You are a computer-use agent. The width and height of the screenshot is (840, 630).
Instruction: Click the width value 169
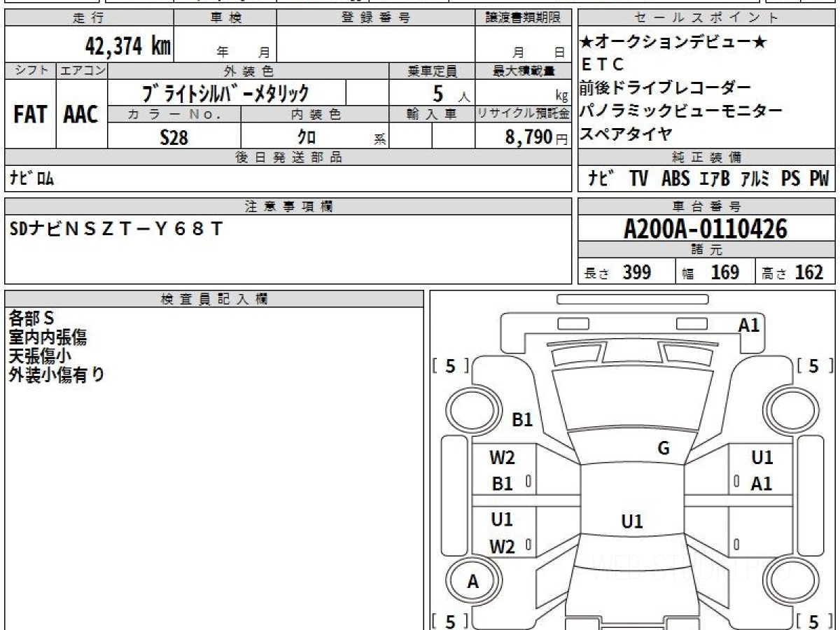[724, 272]
